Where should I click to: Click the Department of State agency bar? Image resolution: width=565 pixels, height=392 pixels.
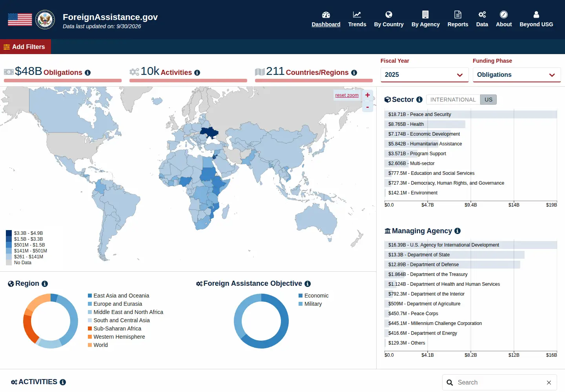point(455,255)
